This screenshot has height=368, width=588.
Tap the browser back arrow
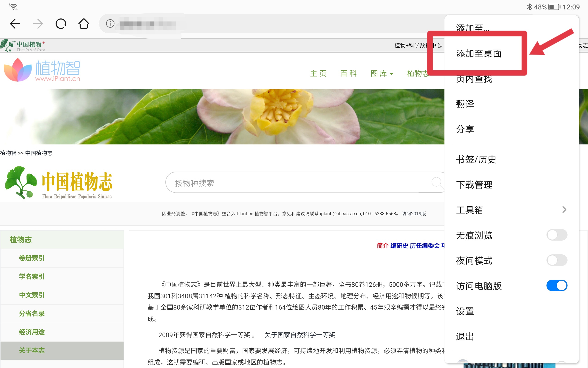[x=15, y=24]
